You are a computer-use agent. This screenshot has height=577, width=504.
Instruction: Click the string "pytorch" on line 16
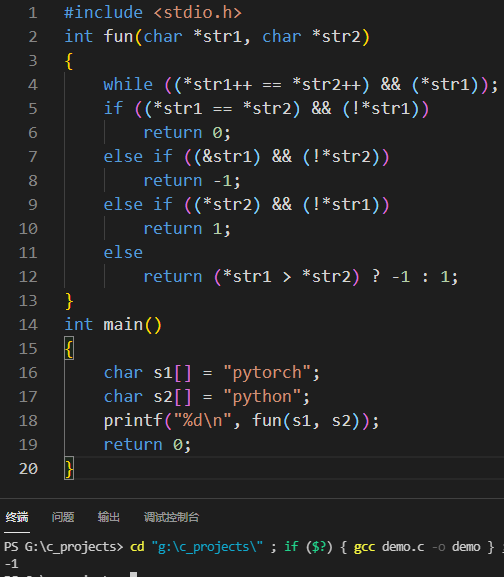point(267,373)
